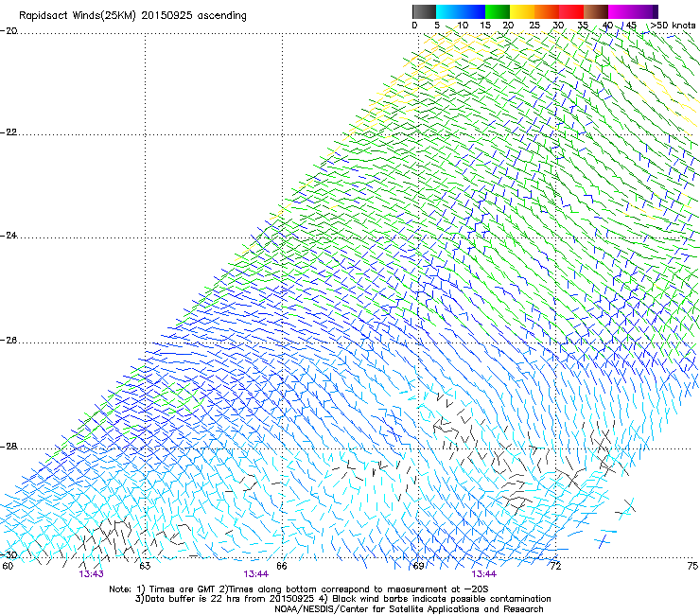Click the '13:44' time stamp between 69 and 72
This screenshot has height=615, width=700.
tap(484, 574)
